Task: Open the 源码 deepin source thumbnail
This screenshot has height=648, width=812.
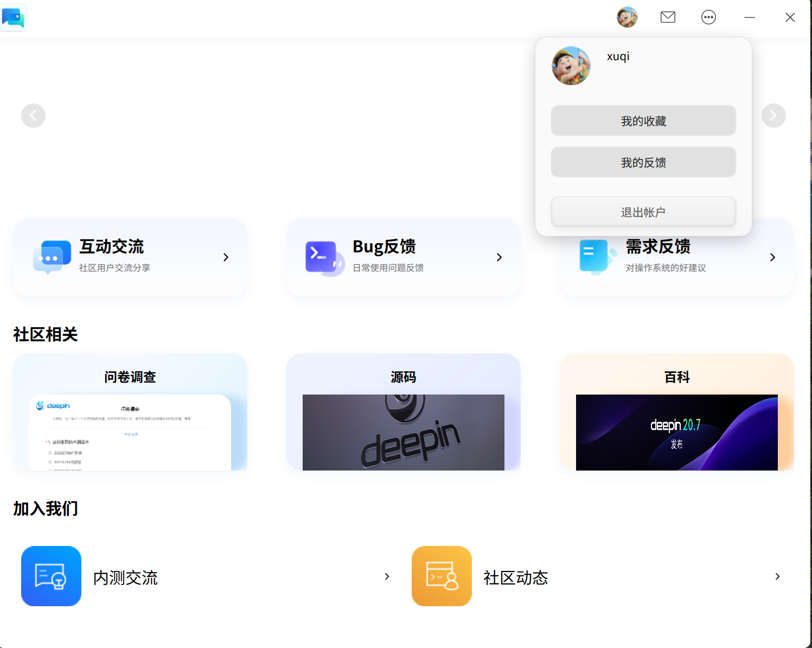Action: (x=404, y=433)
